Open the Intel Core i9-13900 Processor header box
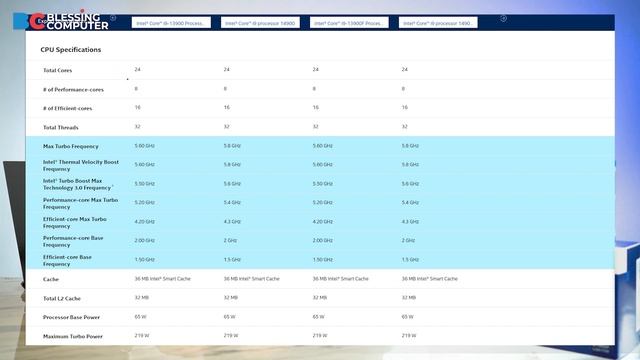The height and width of the screenshot is (360, 640). [171, 23]
